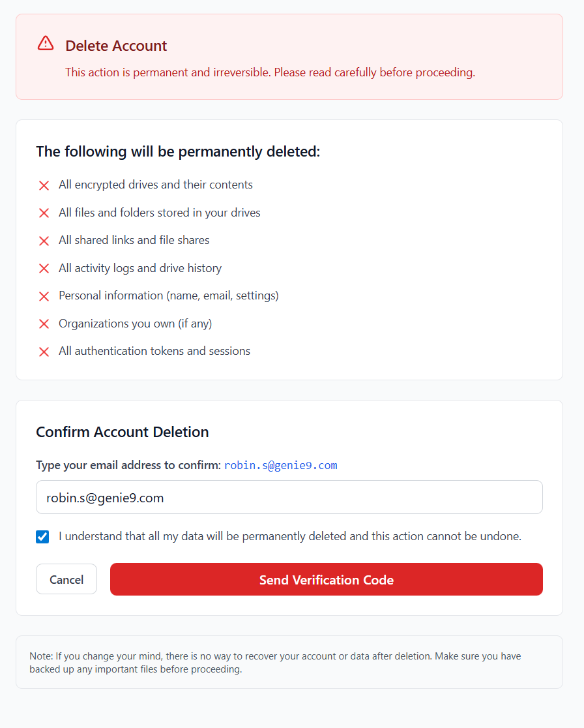Image resolution: width=584 pixels, height=728 pixels.
Task: Focus the email confirmation input field
Action: coord(289,498)
